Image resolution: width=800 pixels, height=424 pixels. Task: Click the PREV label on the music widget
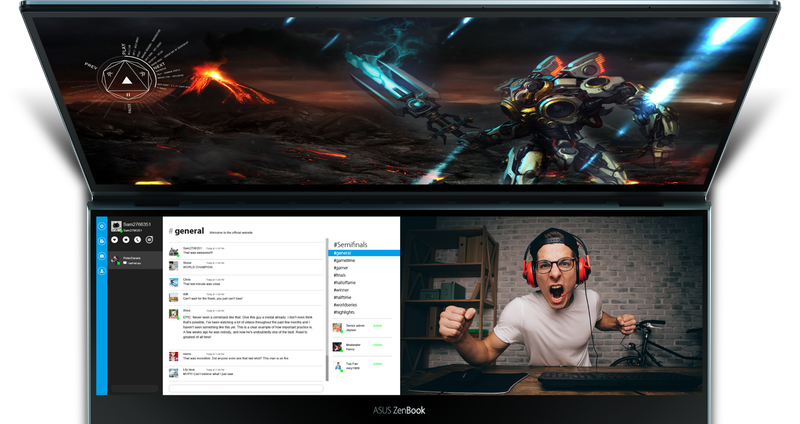[91, 66]
